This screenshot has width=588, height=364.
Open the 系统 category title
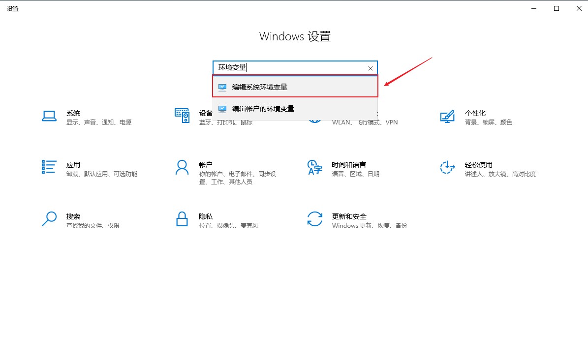coord(73,113)
